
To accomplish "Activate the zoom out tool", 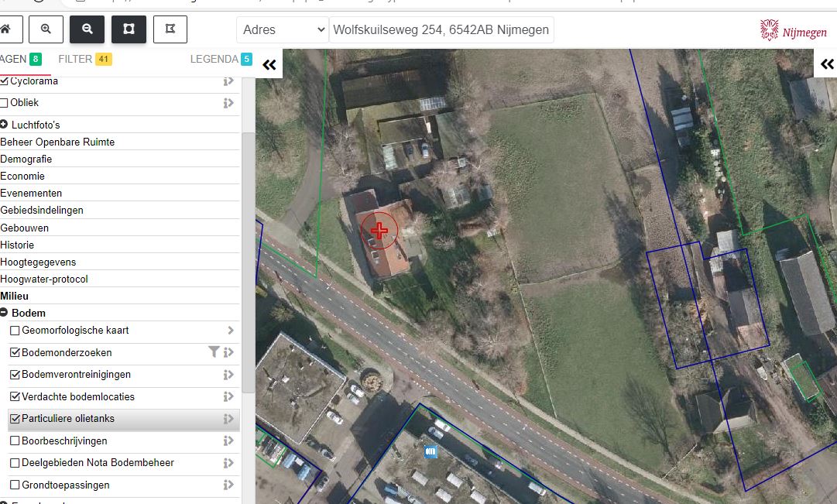I will pyautogui.click(x=87, y=29).
